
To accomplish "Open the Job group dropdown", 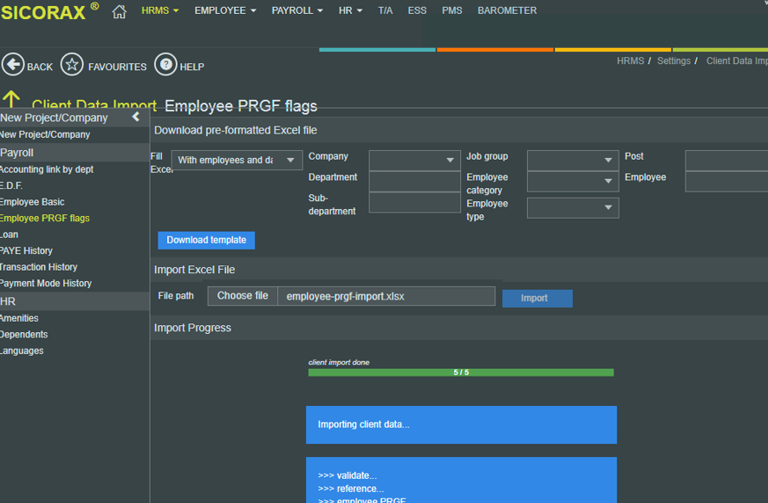I will tap(572, 160).
